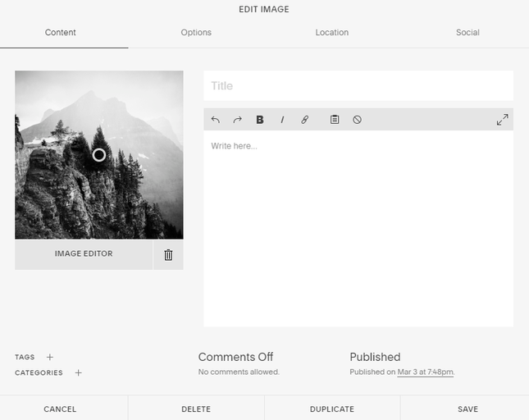Change the publish date Mar 3 link
This screenshot has height=420, width=529.
[425, 372]
